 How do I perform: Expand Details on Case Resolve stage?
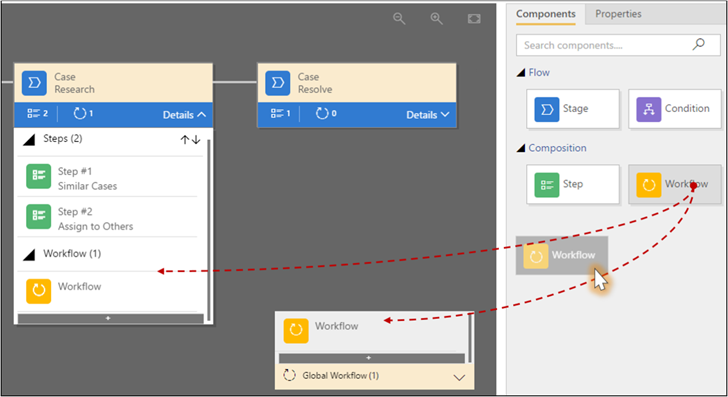pyautogui.click(x=428, y=115)
